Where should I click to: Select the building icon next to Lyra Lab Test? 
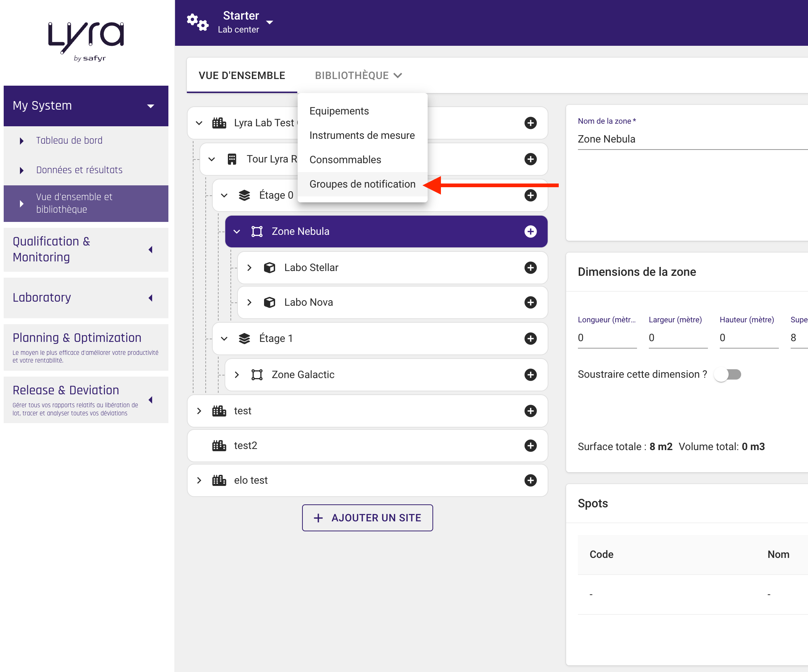[219, 123]
